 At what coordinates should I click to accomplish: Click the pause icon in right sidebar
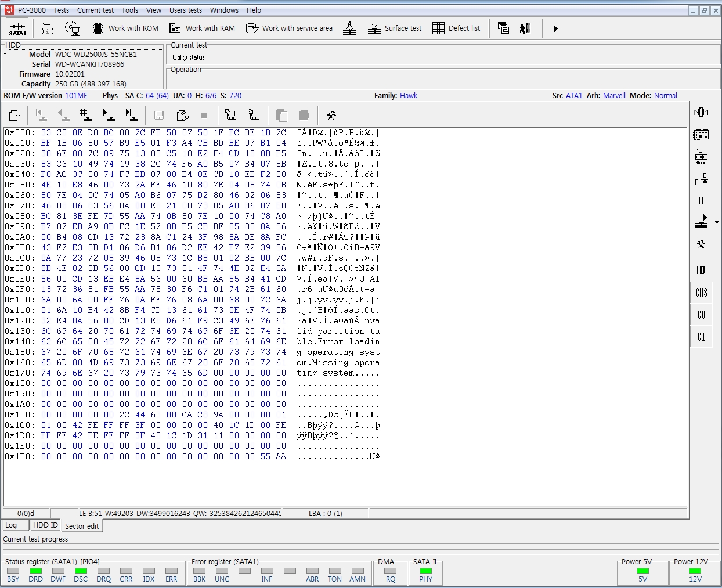tap(701, 201)
